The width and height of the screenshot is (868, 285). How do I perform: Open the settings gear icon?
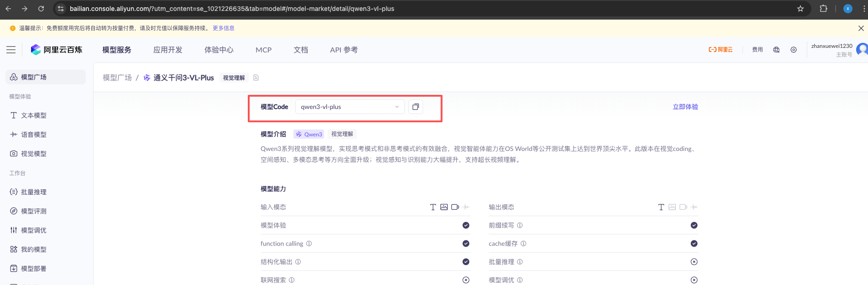coord(794,50)
